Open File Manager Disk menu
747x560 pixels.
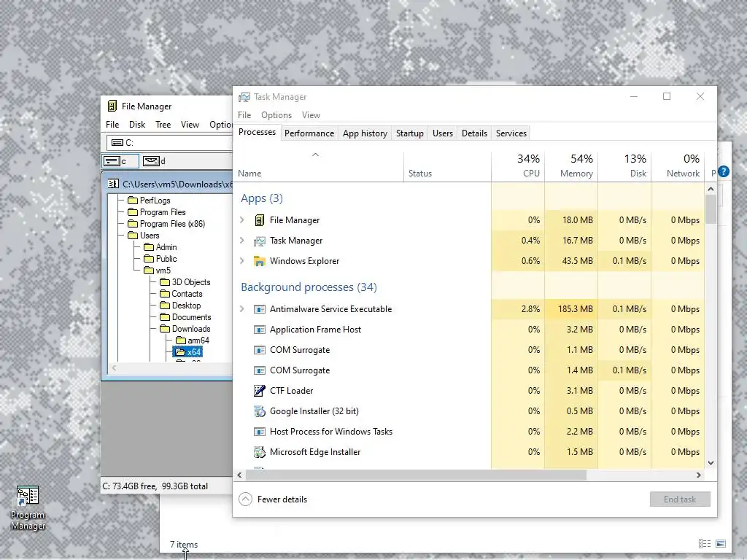pyautogui.click(x=137, y=124)
